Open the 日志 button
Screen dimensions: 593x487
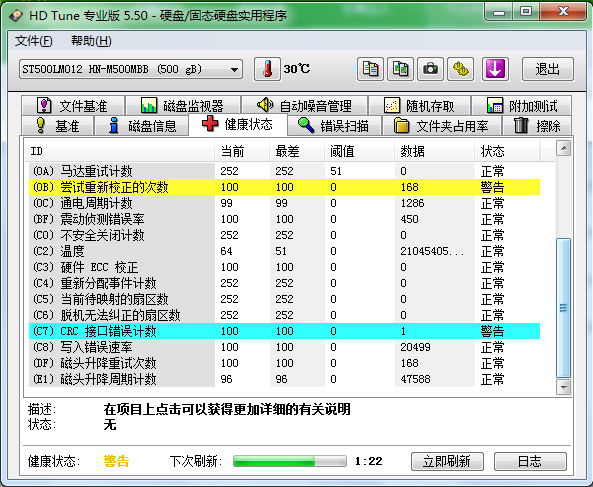point(530,461)
